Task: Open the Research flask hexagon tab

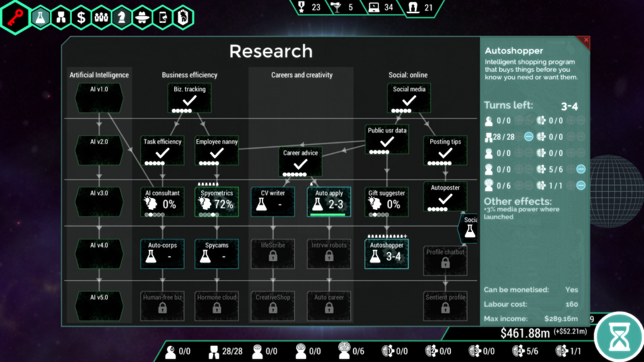Action: (40, 17)
